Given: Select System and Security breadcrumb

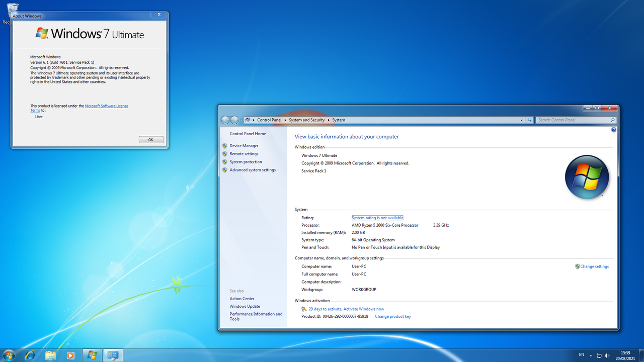Looking at the screenshot, I should pyautogui.click(x=306, y=120).
